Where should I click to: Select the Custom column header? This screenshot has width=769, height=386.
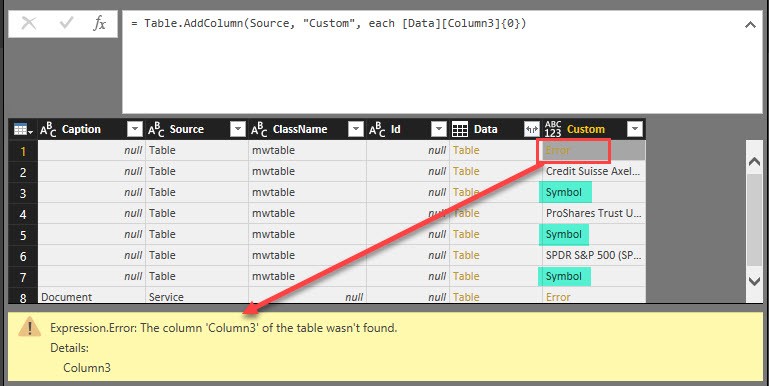tap(586, 129)
